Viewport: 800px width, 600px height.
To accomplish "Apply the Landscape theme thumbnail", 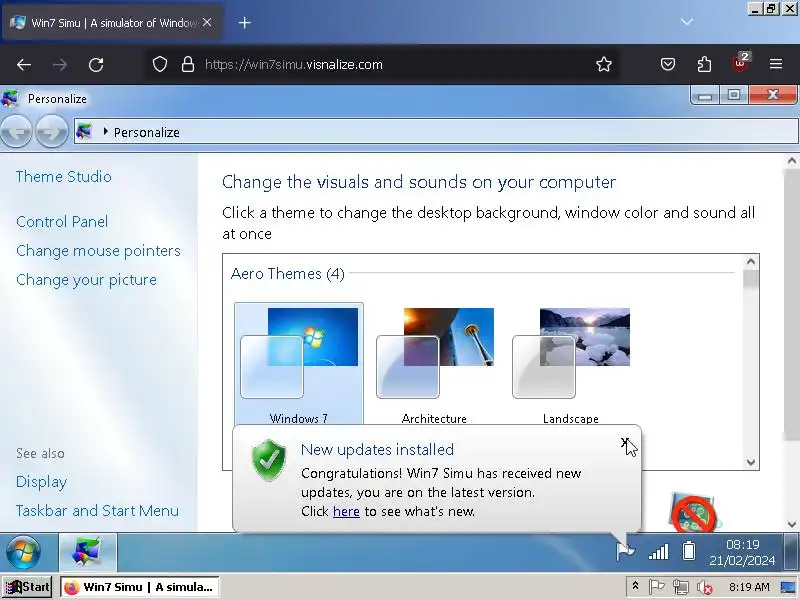I will click(571, 365).
